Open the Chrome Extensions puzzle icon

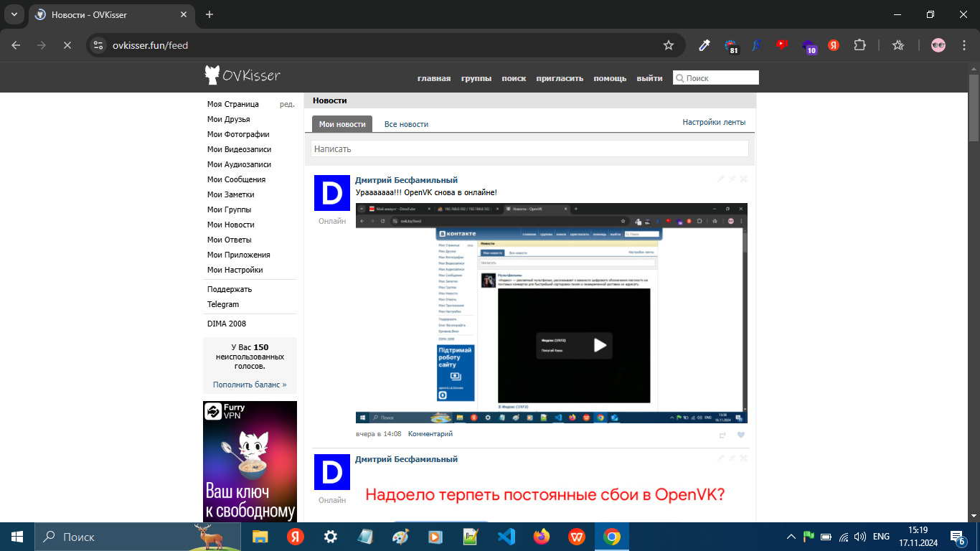click(859, 45)
